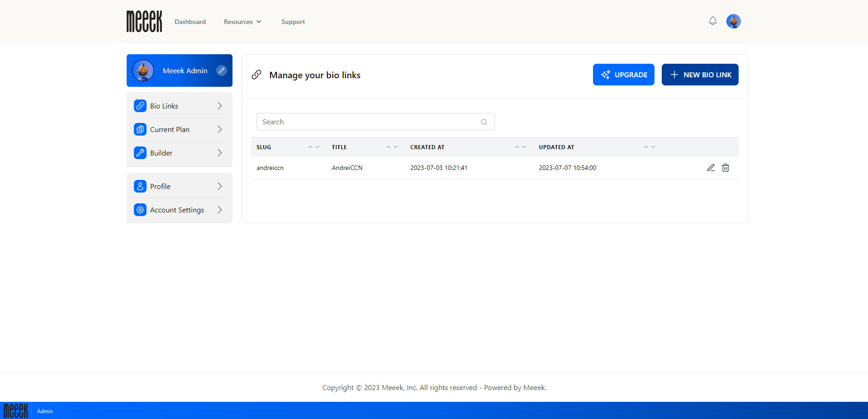Click inside the Search field
This screenshot has width=868, height=419.
[362, 122]
